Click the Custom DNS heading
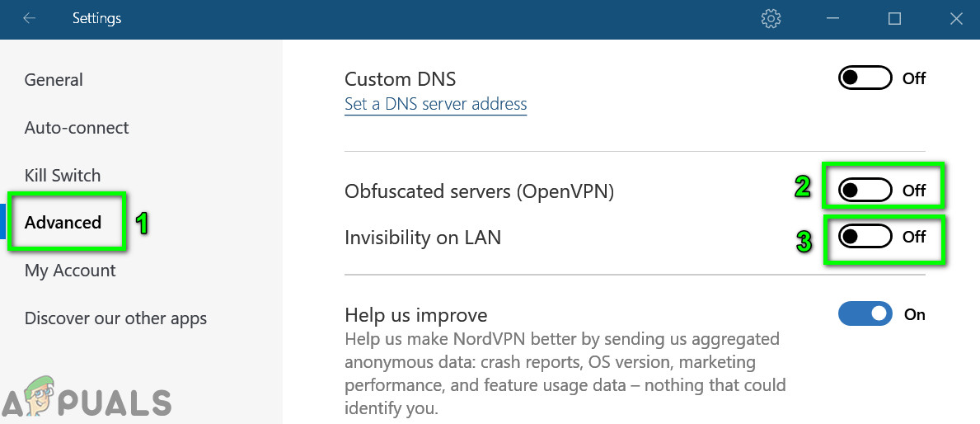 coord(400,79)
